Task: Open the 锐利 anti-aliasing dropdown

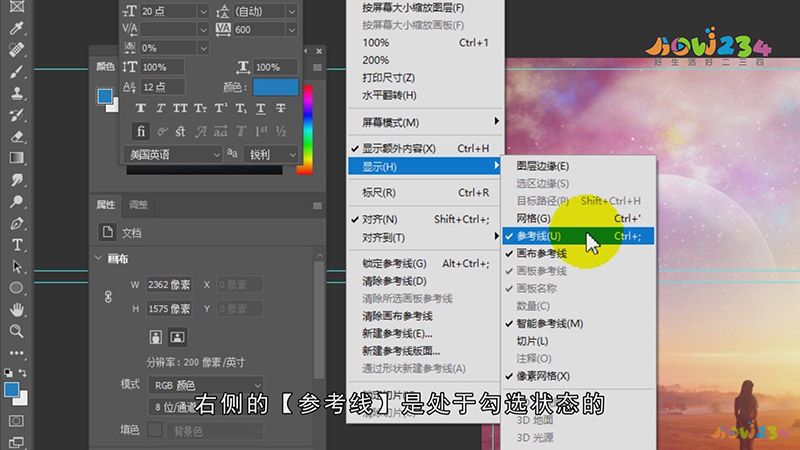Action: [270, 154]
